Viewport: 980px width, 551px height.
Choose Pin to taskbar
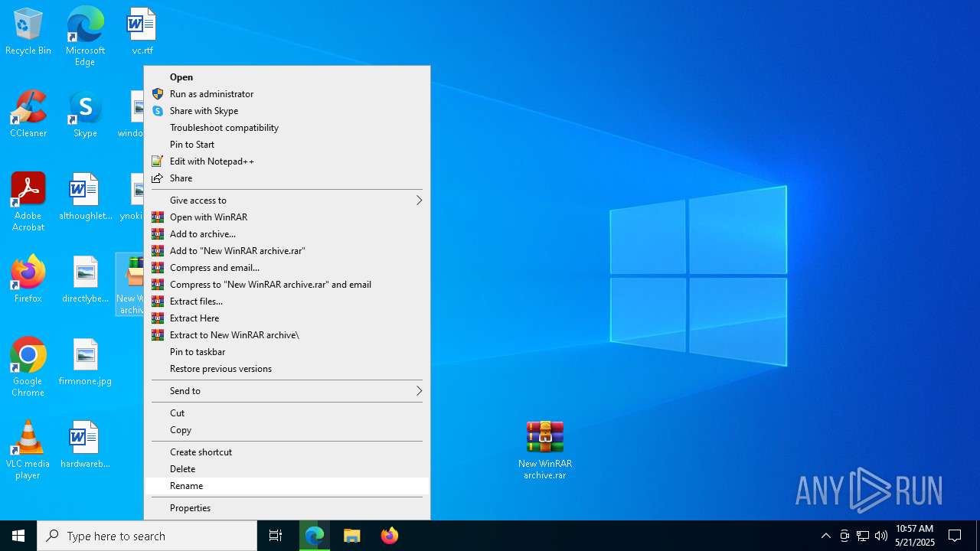[287, 352]
